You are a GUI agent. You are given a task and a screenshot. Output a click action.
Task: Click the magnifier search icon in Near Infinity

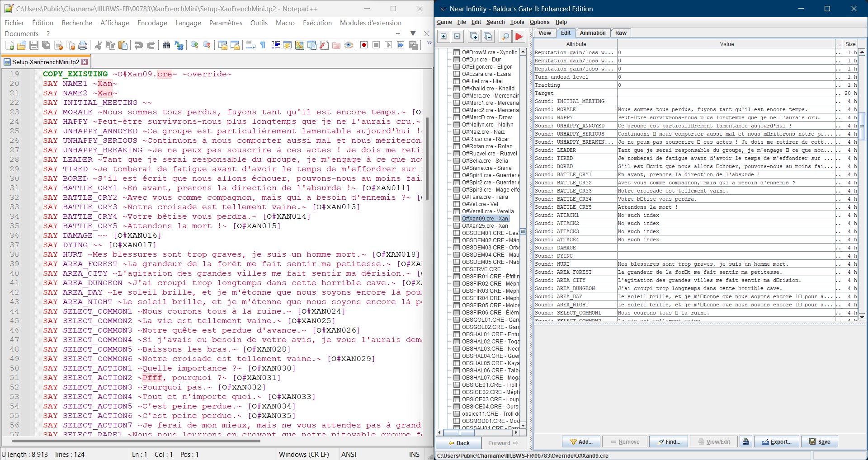pos(505,37)
